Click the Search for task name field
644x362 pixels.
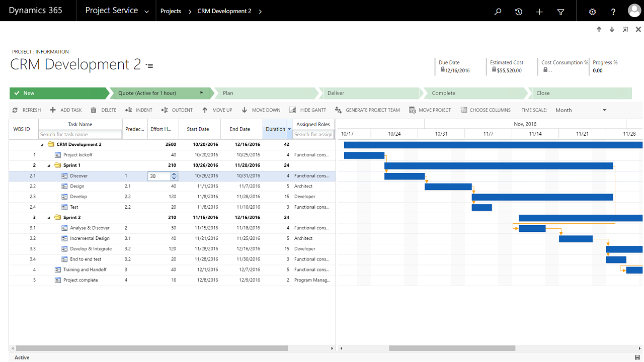[x=80, y=135]
